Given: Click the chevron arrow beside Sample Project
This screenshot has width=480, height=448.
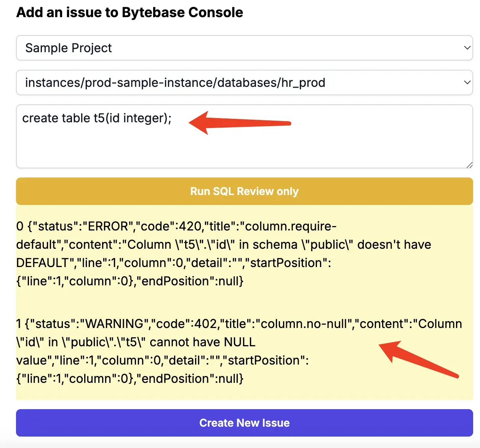Looking at the screenshot, I should [x=467, y=48].
